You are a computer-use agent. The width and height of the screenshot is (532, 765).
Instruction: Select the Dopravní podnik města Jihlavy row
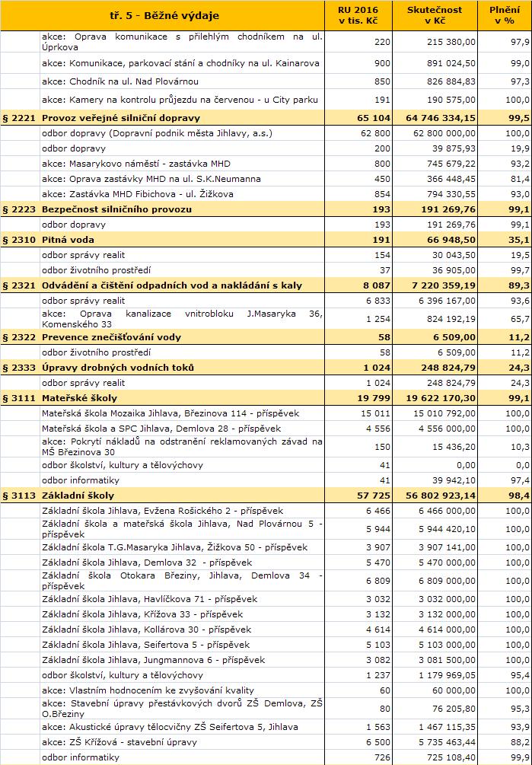pos(266,133)
